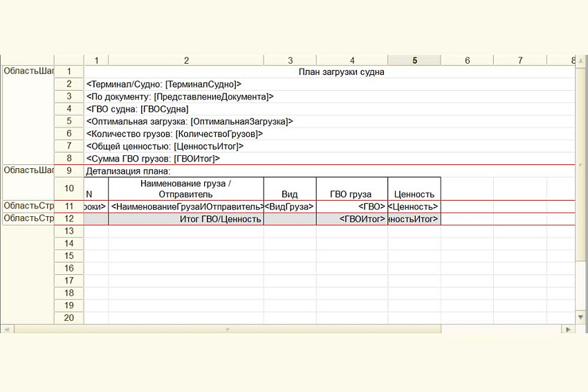This screenshot has height=392, width=588.
Task: Select row 10 header
Action: [69, 188]
